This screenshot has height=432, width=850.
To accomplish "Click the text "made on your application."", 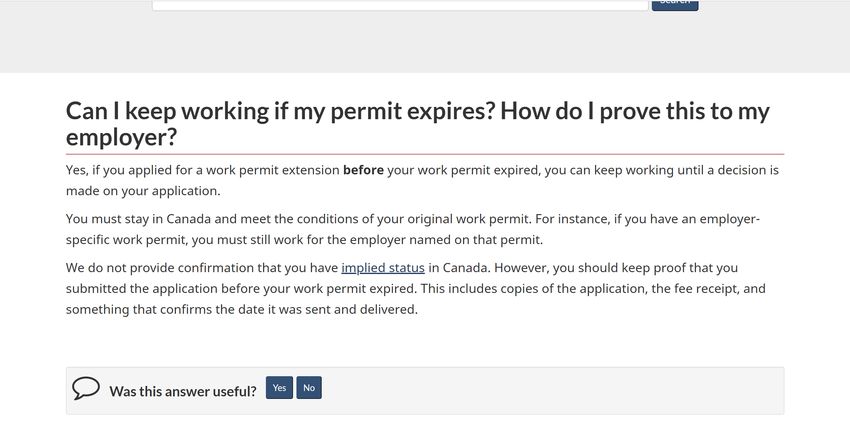I will pyautogui.click(x=143, y=191).
